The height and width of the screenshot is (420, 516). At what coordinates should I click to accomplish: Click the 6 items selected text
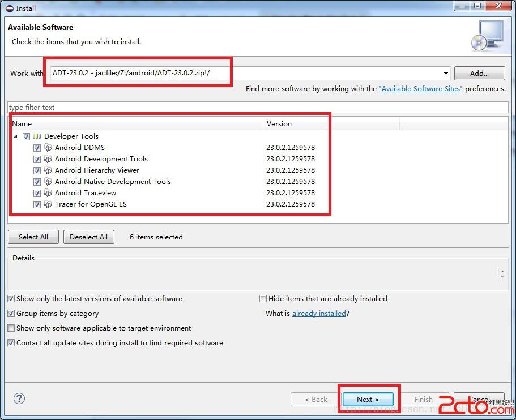(156, 237)
